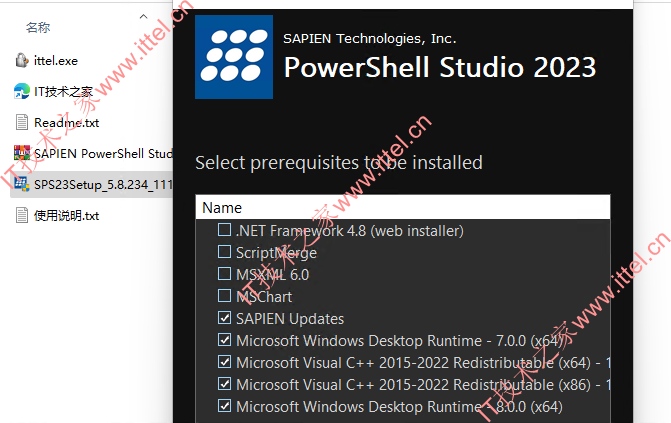
Task: Click the 名称 column header
Action: point(38,28)
